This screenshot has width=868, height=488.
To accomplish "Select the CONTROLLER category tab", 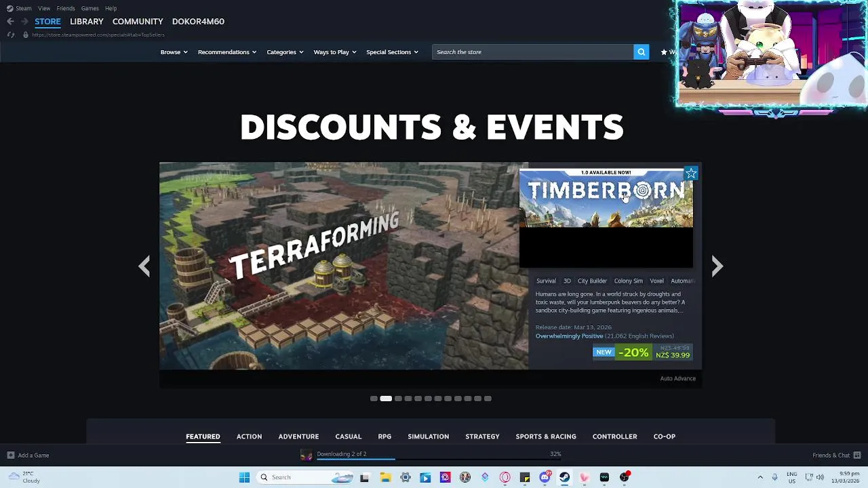I will click(614, 436).
